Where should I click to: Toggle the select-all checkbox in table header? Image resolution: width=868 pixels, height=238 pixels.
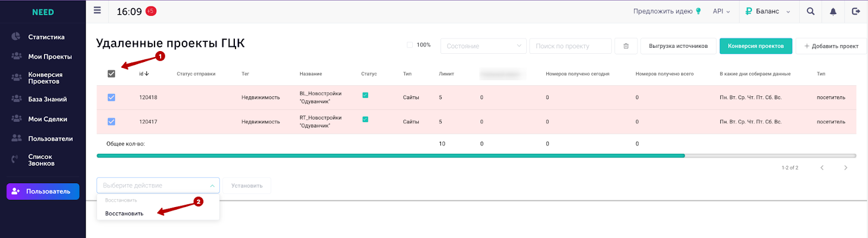pyautogui.click(x=111, y=74)
